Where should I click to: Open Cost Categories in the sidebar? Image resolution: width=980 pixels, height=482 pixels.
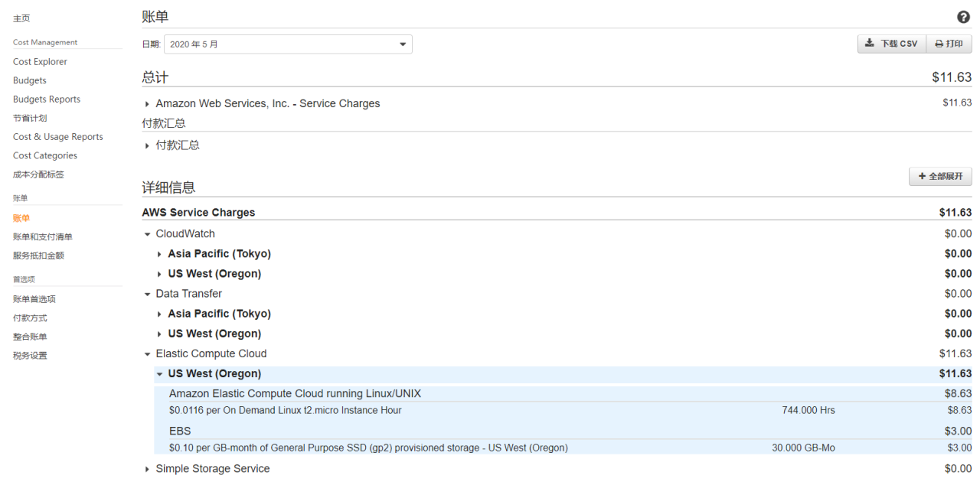click(x=45, y=155)
